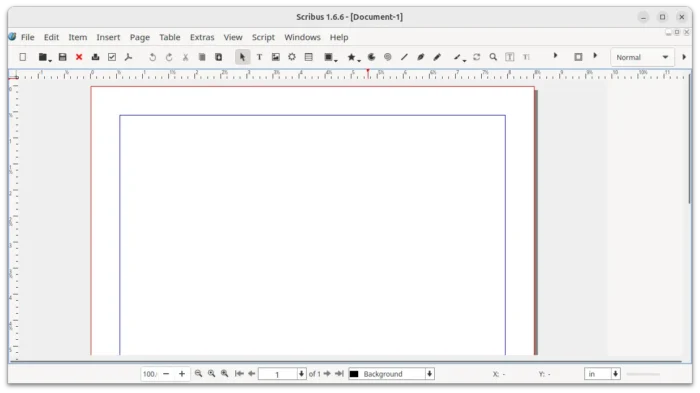
Task: Select the Render Frame gear tool
Action: (x=292, y=57)
